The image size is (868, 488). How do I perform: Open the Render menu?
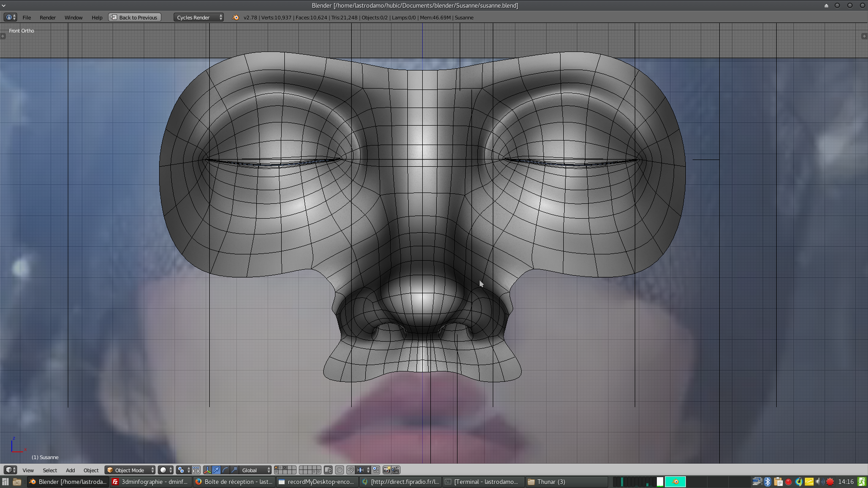pos(47,18)
